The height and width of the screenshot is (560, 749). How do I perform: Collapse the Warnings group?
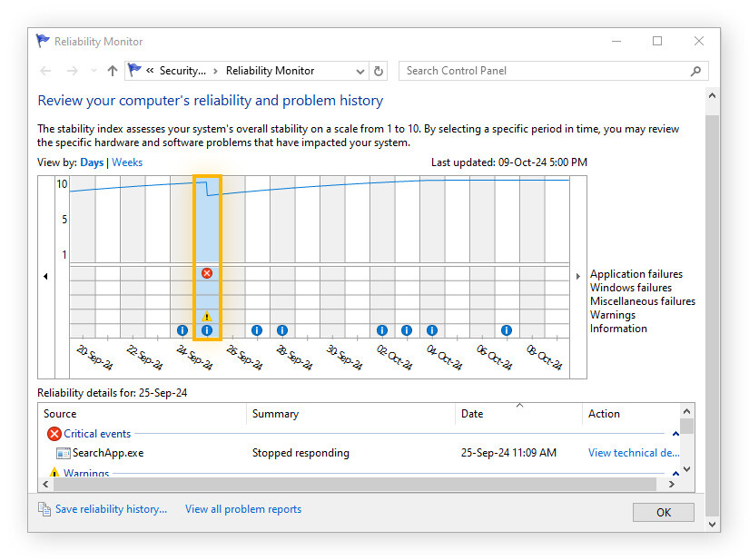click(x=675, y=473)
